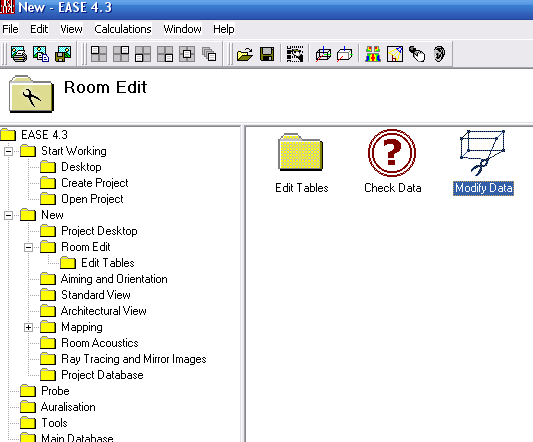Screen dimensions: 533x442
Task: Select Room Edit in the tree
Action: pos(86,247)
